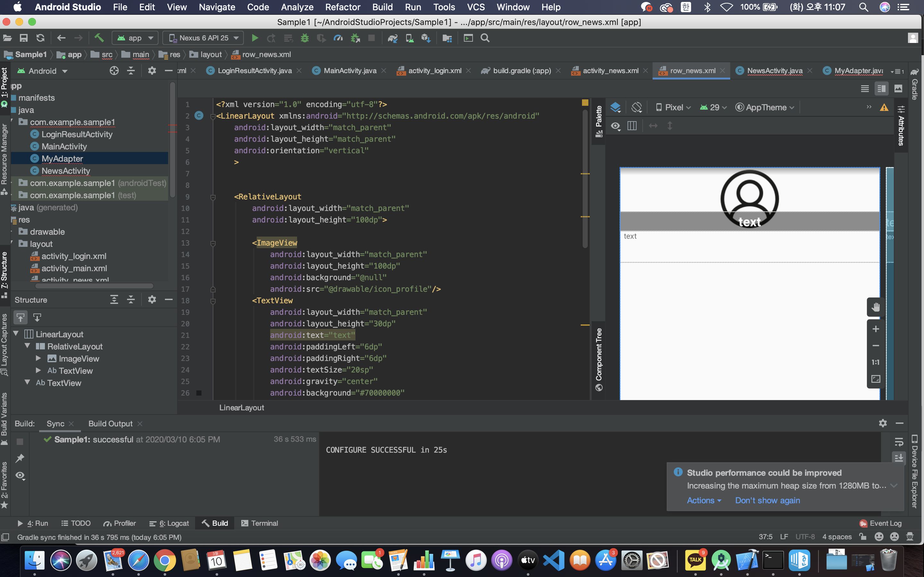Toggle the design view options eye icon

615,126
